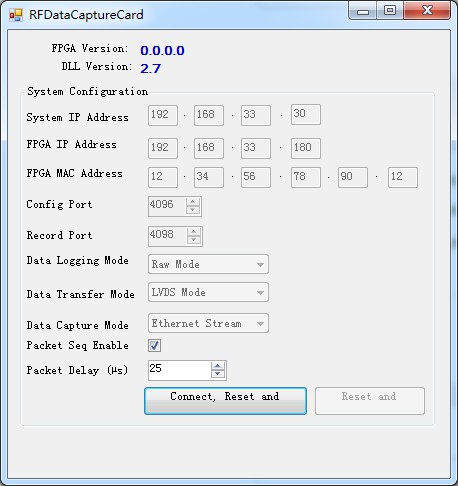The height and width of the screenshot is (486, 458).
Task: Select System IP Address third octet 33
Action: coord(256,116)
